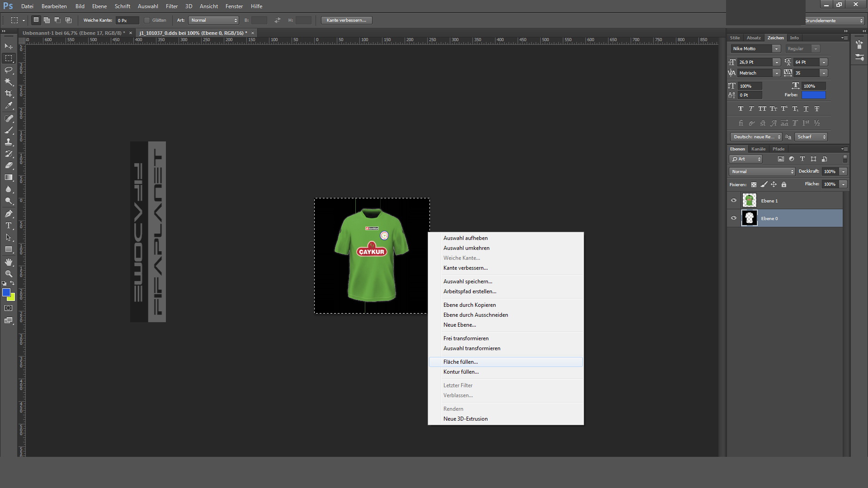Open the Grundelemente workspace dropdown
868x488 pixels.
click(834, 21)
